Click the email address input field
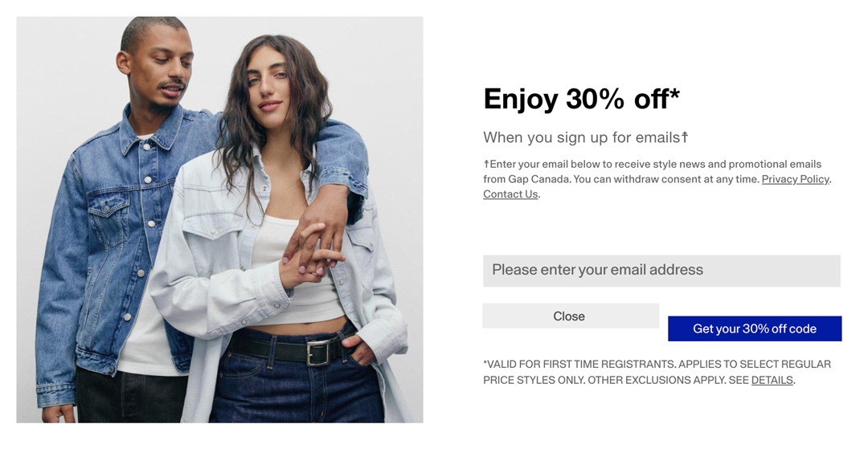 point(661,271)
